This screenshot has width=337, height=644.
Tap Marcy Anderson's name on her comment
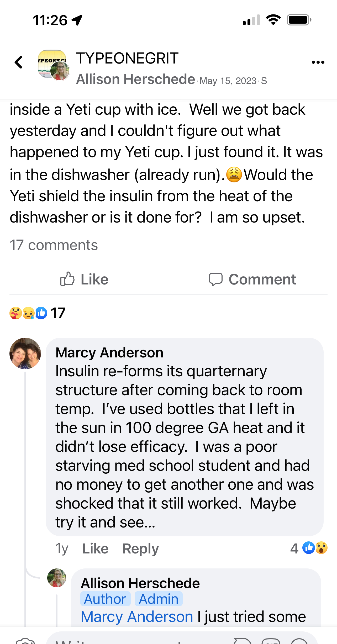[x=109, y=352]
